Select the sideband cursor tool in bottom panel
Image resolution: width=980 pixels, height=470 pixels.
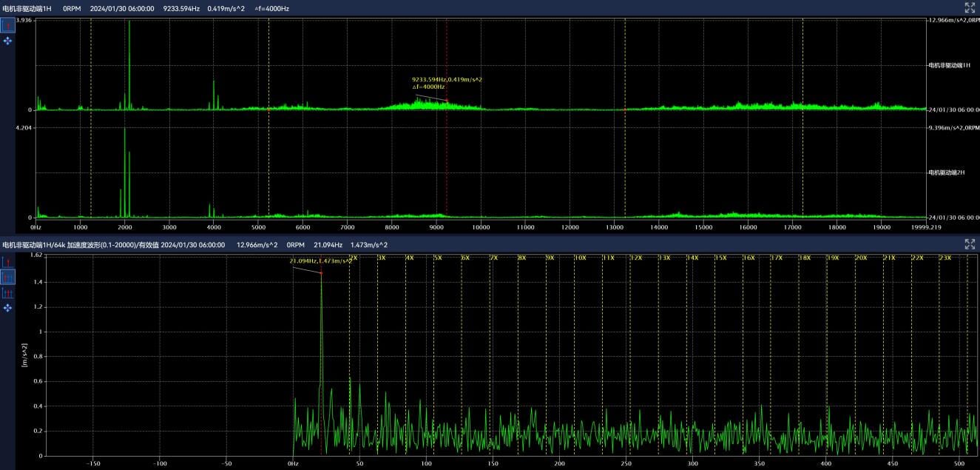click(x=7, y=292)
